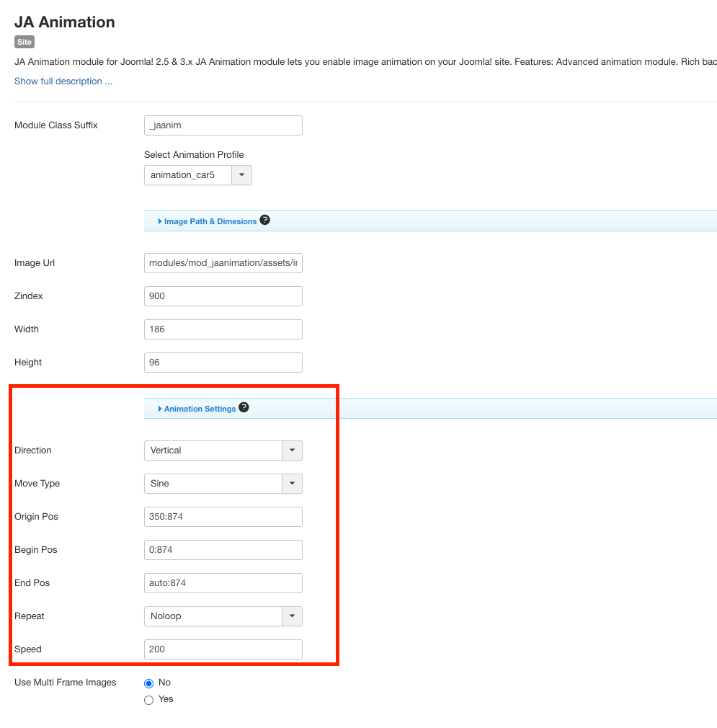
Task: Click the Zindex input field
Action: click(x=223, y=296)
